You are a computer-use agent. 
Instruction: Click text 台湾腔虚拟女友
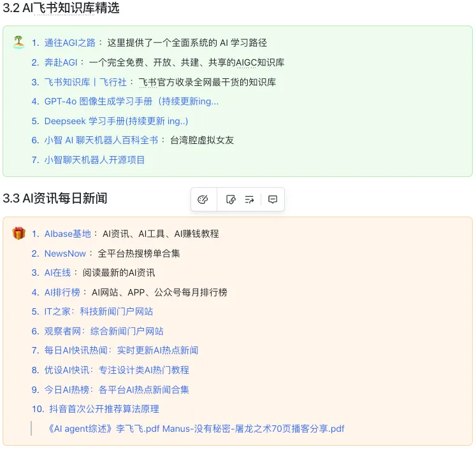pos(202,140)
